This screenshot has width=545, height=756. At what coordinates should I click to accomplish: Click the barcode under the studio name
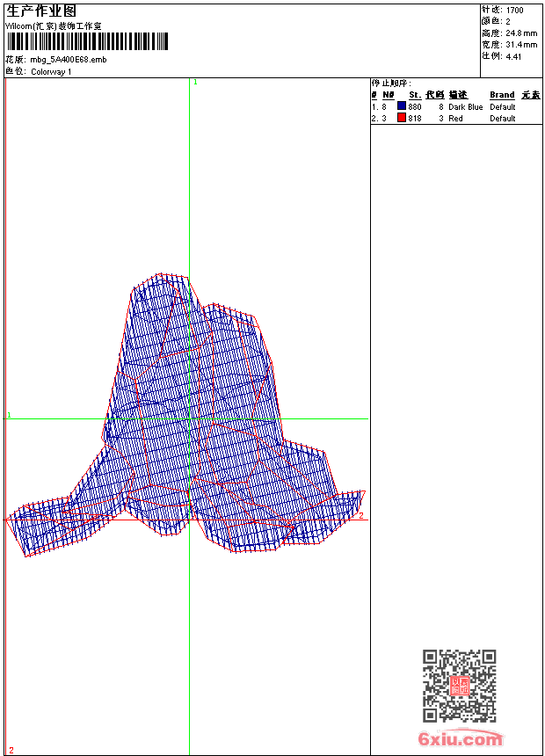tap(87, 41)
